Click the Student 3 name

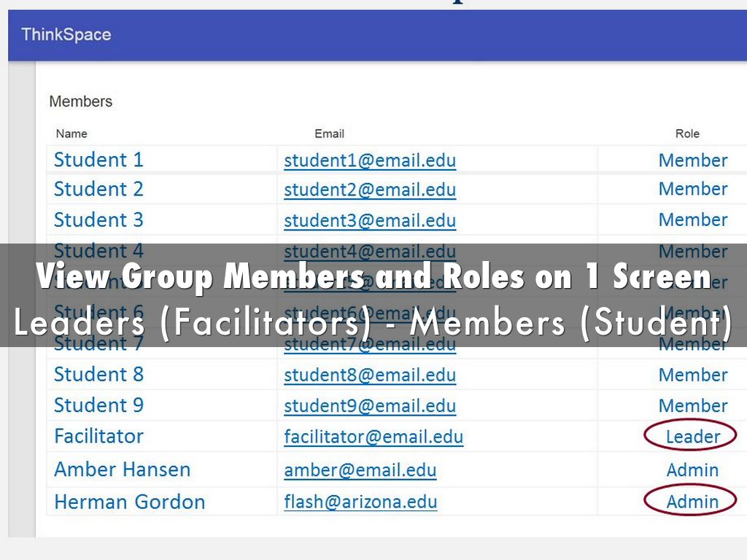[x=98, y=219]
